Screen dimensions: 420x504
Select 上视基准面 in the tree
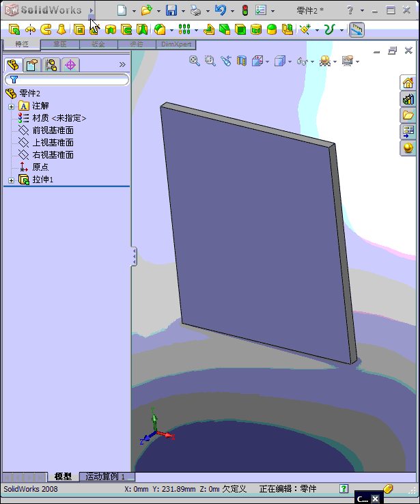coord(53,143)
